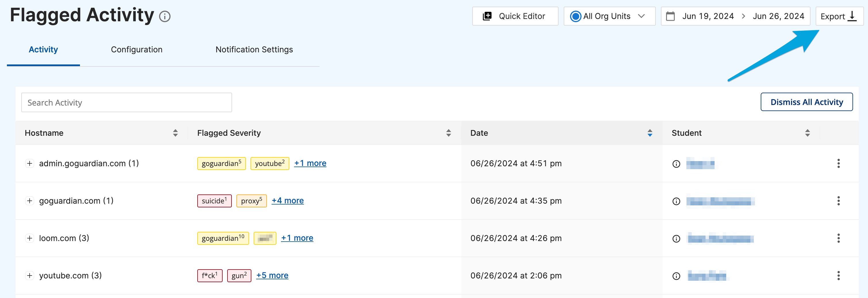Open three-dot menu for admin.goguardian.com row
Viewport: 868px width, 298px height.
click(x=838, y=163)
